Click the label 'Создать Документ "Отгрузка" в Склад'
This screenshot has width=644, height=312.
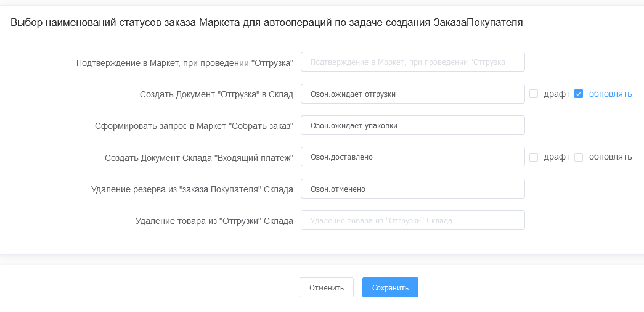click(x=216, y=94)
